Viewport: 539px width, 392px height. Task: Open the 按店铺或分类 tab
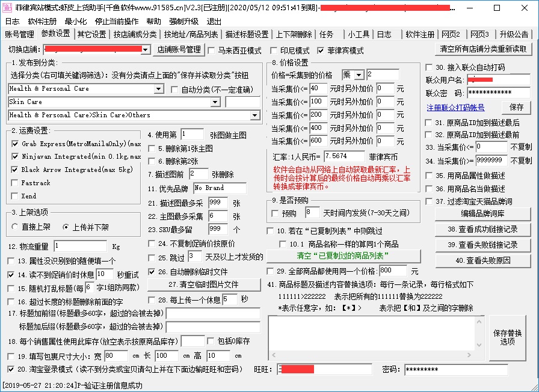[x=135, y=34]
